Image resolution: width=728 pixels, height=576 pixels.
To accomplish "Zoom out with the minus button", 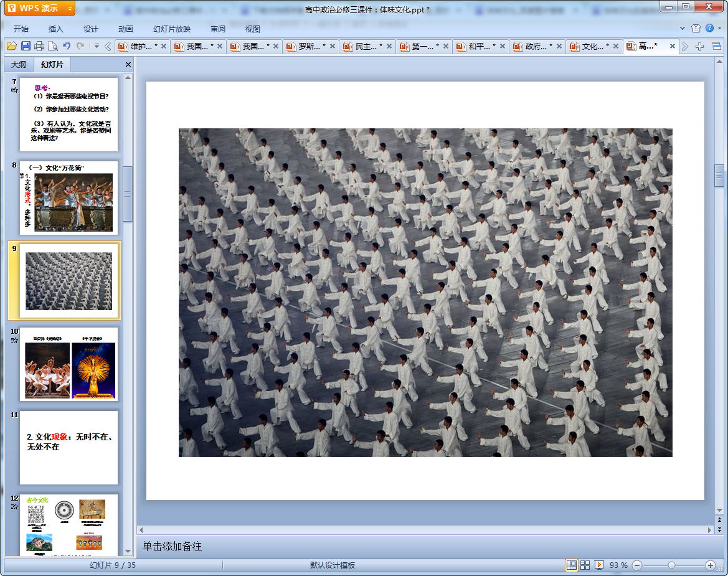I will pos(638,565).
